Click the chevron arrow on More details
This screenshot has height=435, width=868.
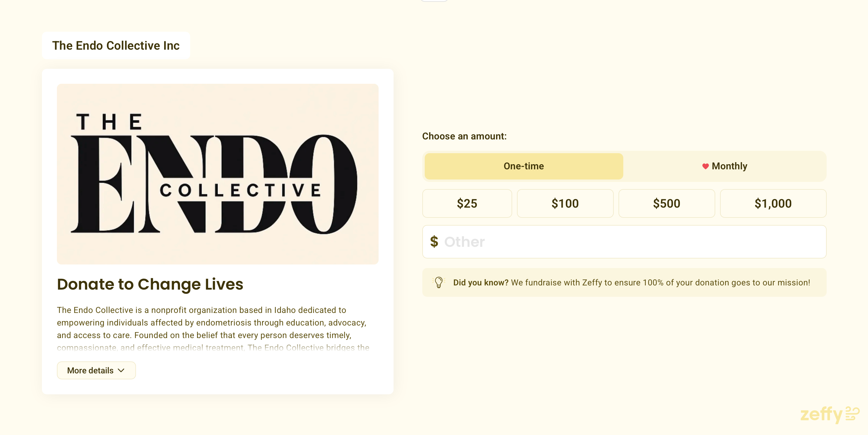pos(121,370)
